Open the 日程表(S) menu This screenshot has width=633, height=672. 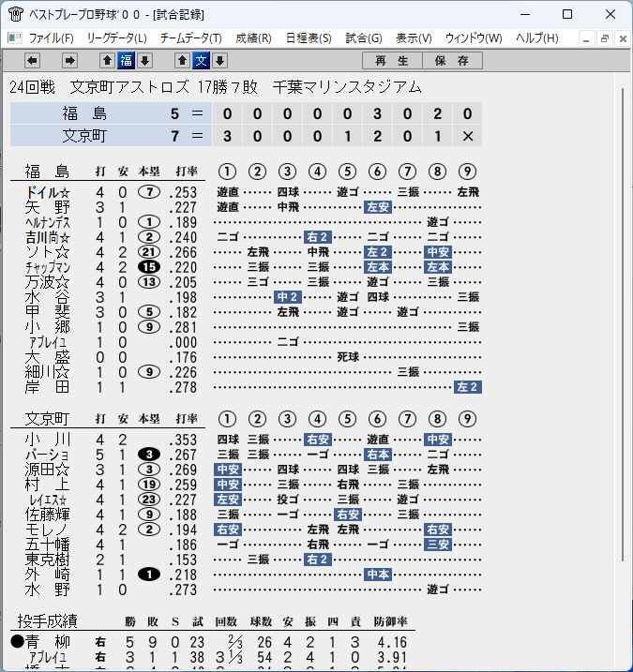tap(309, 38)
